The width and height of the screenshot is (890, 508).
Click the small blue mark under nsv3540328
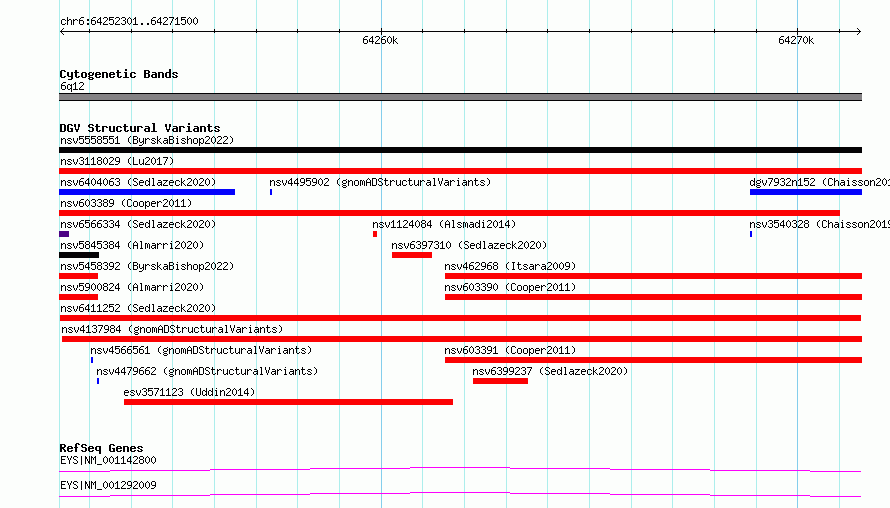pyautogui.click(x=751, y=234)
